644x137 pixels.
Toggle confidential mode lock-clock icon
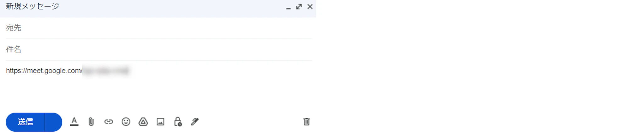pos(178,122)
